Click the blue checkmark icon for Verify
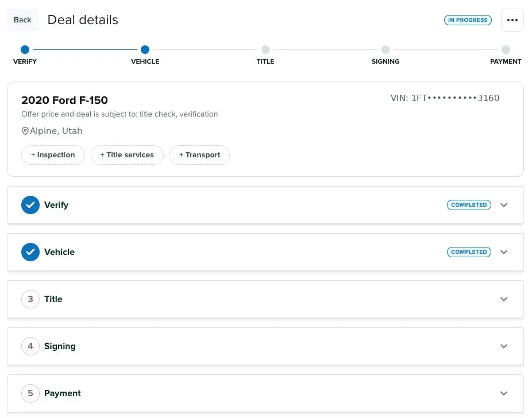 pyautogui.click(x=30, y=205)
